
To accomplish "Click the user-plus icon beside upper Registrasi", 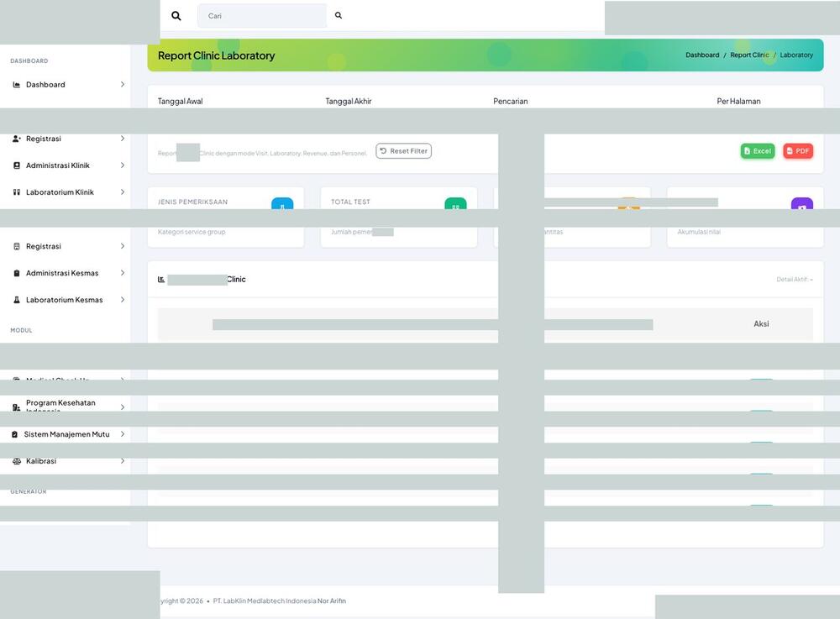I will 17,139.
